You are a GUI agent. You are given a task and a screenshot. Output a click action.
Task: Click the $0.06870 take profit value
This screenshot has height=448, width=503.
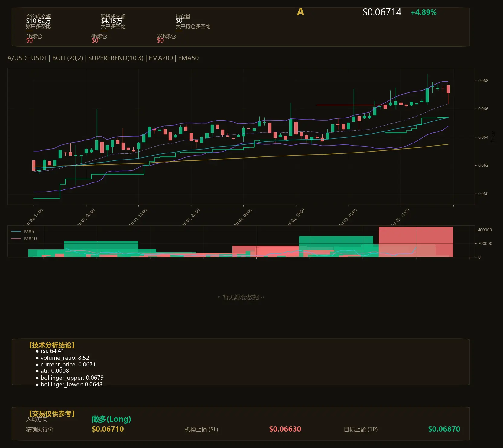tap(444, 429)
